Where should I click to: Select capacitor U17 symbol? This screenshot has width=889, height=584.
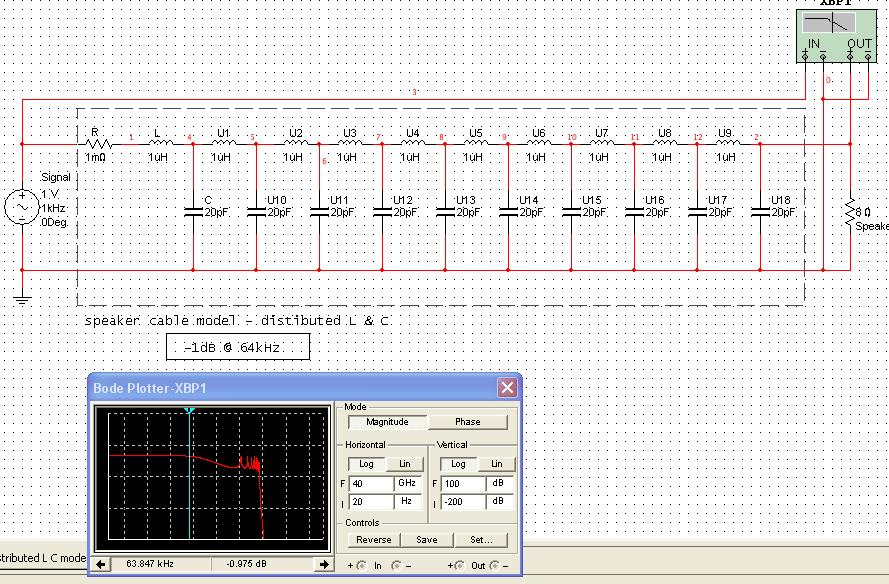point(697,212)
